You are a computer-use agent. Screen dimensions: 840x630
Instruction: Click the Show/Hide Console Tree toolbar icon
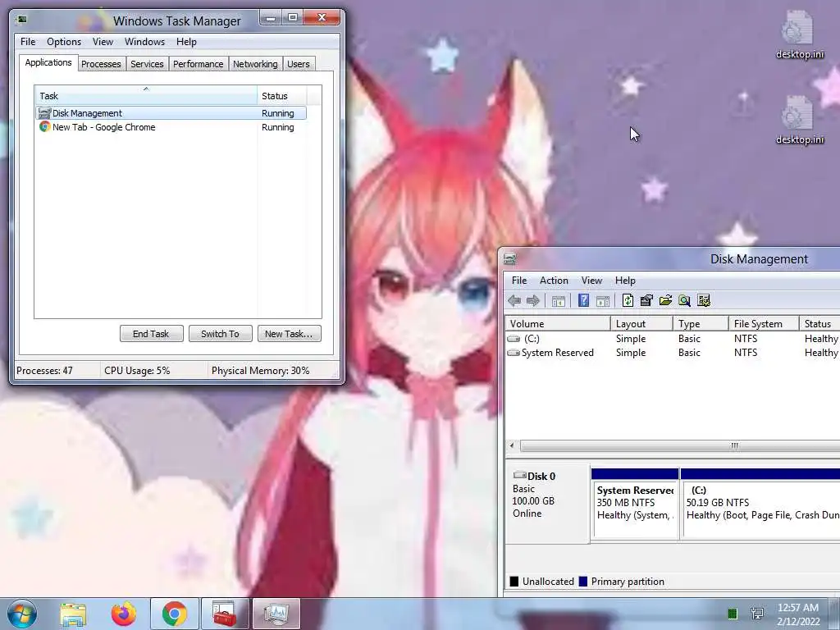tap(558, 301)
